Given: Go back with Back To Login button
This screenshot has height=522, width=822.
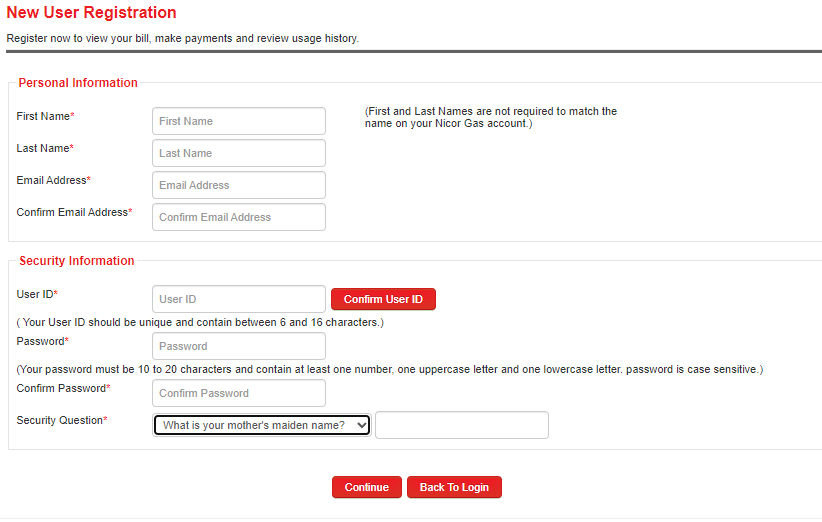Looking at the screenshot, I should (x=454, y=487).
